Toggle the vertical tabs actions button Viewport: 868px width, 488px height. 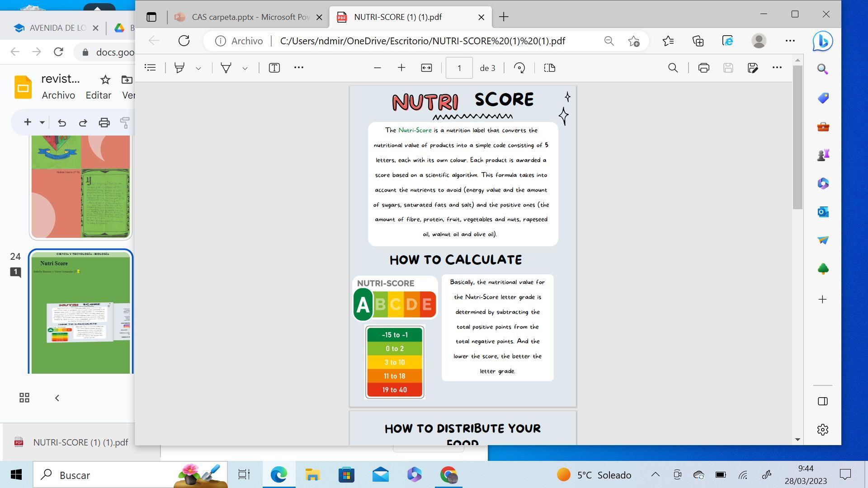coord(151,17)
